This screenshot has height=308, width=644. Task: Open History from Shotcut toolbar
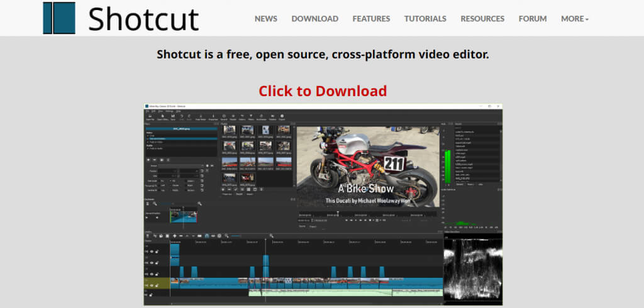(242, 117)
